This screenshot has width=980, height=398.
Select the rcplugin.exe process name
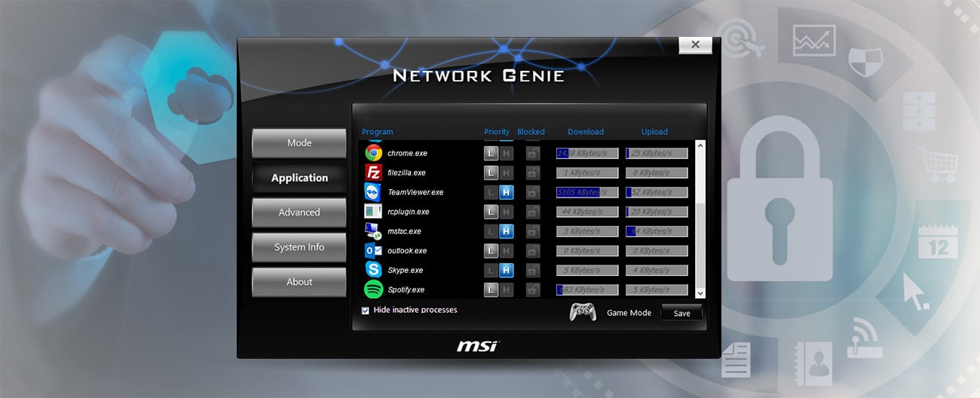[408, 213]
